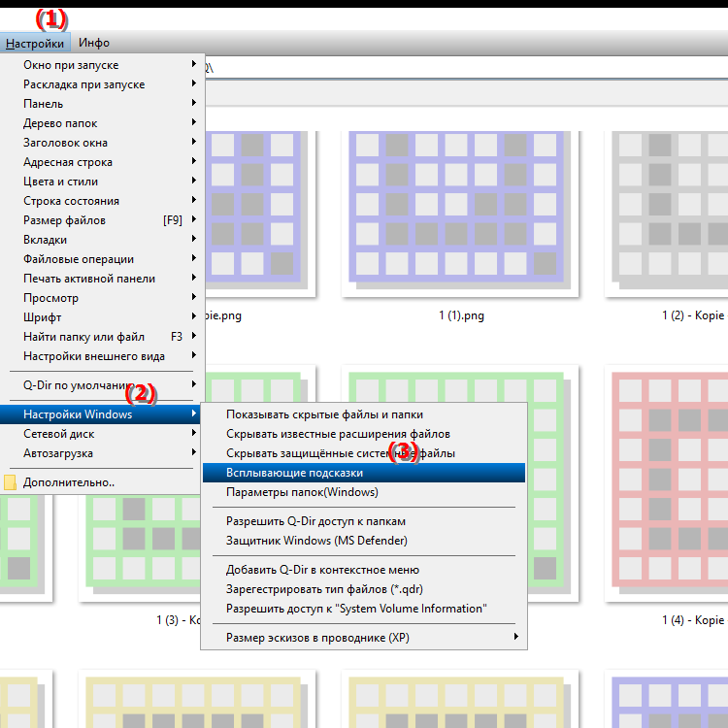Click the arrow next to Цвета и стили
728x728 pixels.
tap(193, 181)
